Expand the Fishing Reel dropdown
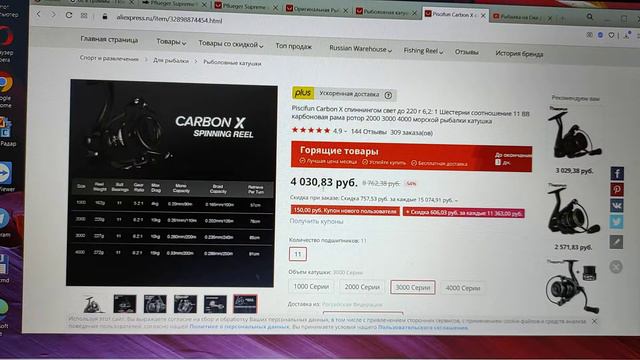The width and height of the screenshot is (640, 360). [423, 51]
